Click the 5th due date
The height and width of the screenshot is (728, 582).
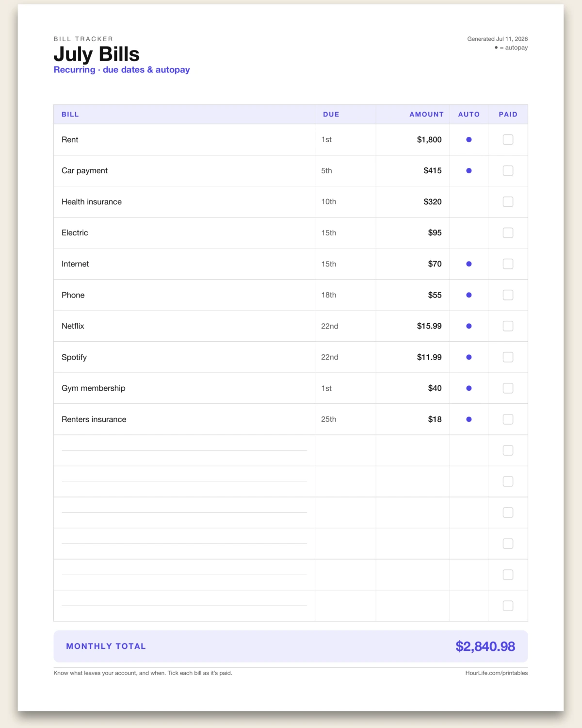[326, 171]
